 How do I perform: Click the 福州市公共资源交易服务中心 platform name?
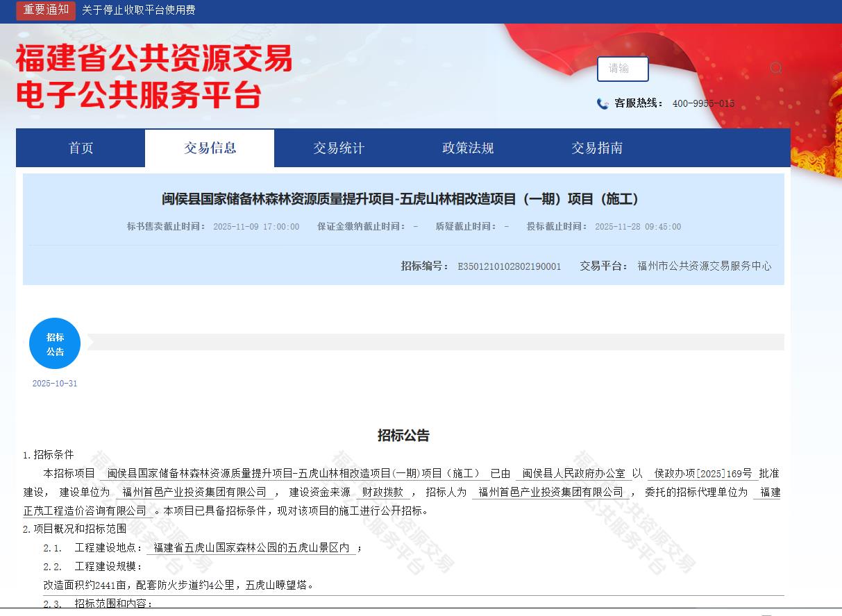point(704,266)
